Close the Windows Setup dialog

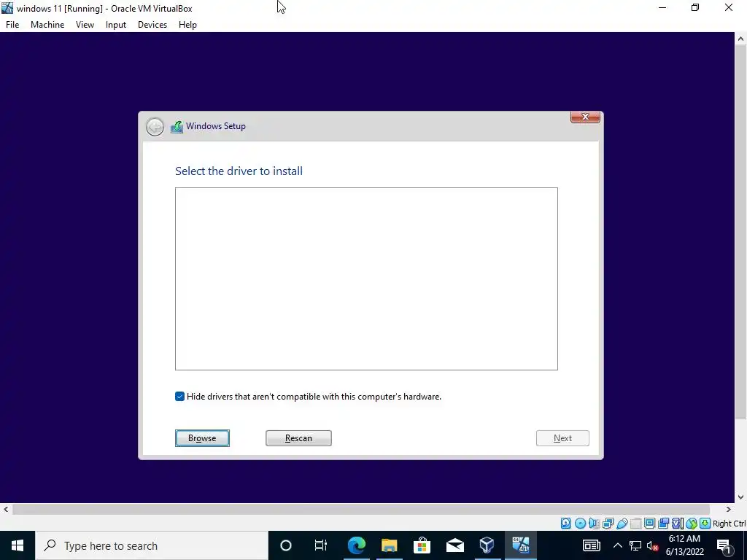[x=586, y=117]
